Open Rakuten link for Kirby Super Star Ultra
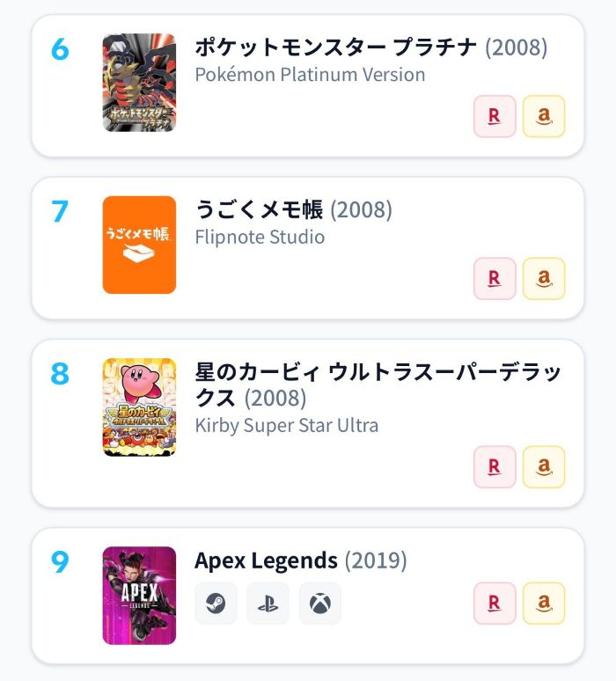This screenshot has height=681, width=616. click(495, 467)
